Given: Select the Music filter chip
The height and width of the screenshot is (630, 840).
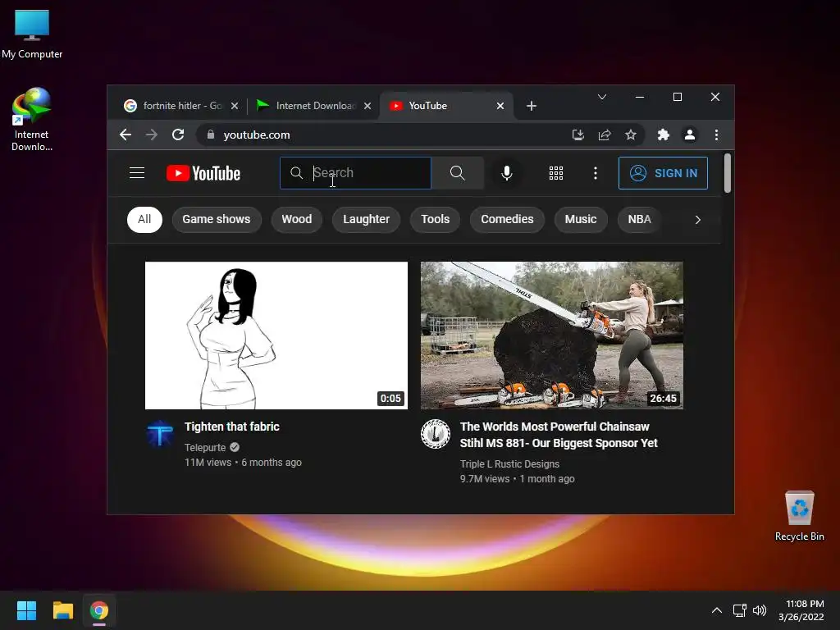Looking at the screenshot, I should pos(581,220).
